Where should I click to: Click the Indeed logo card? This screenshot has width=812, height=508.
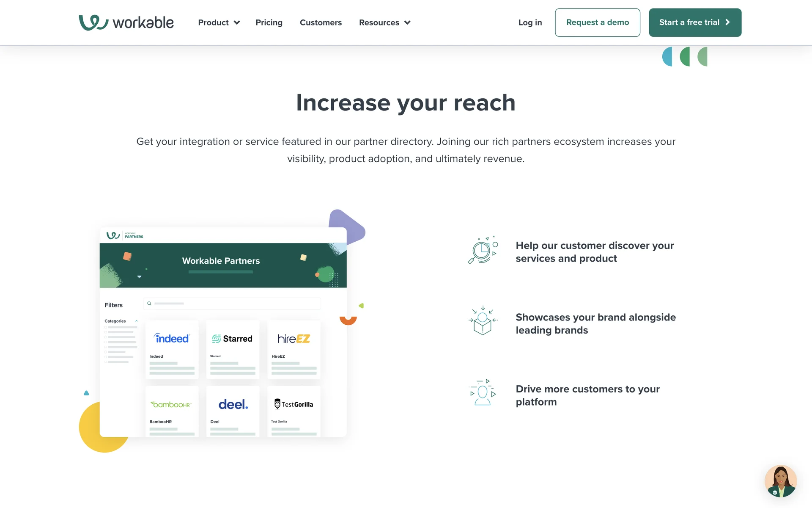tap(172, 339)
